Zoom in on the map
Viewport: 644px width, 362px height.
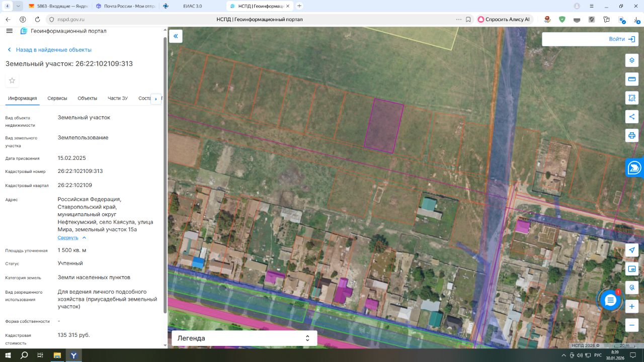click(632, 306)
